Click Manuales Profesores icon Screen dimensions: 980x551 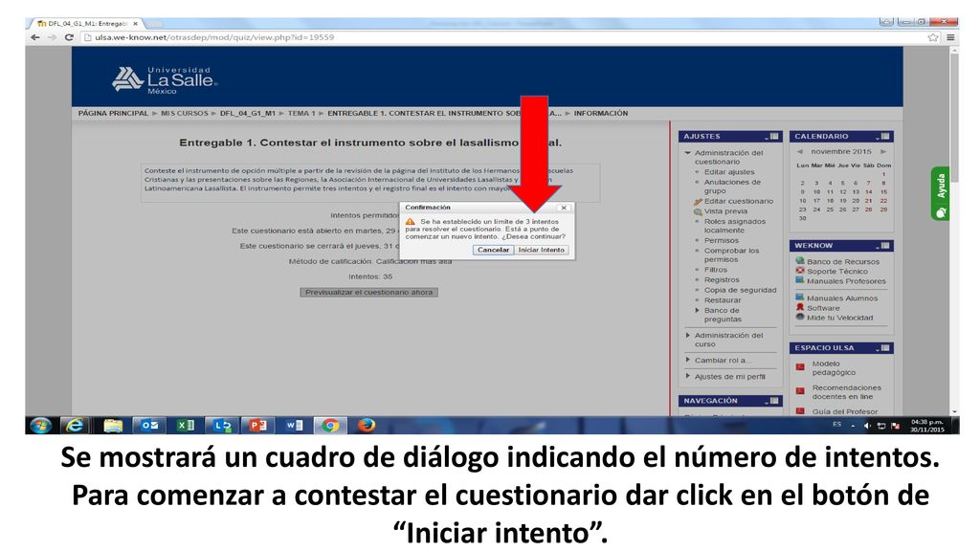(x=799, y=280)
